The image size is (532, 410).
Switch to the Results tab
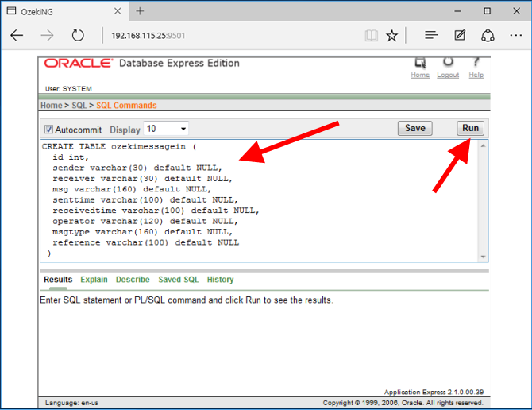[58, 280]
